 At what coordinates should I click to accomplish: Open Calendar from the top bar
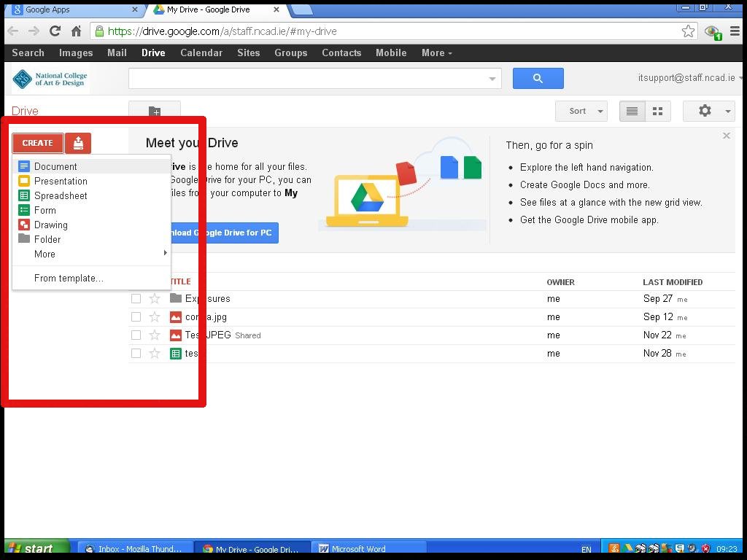[201, 52]
